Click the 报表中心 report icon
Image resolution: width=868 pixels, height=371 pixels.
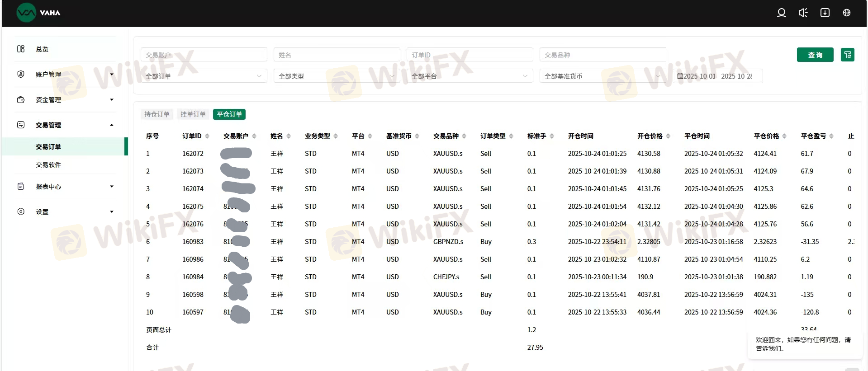[x=21, y=186]
